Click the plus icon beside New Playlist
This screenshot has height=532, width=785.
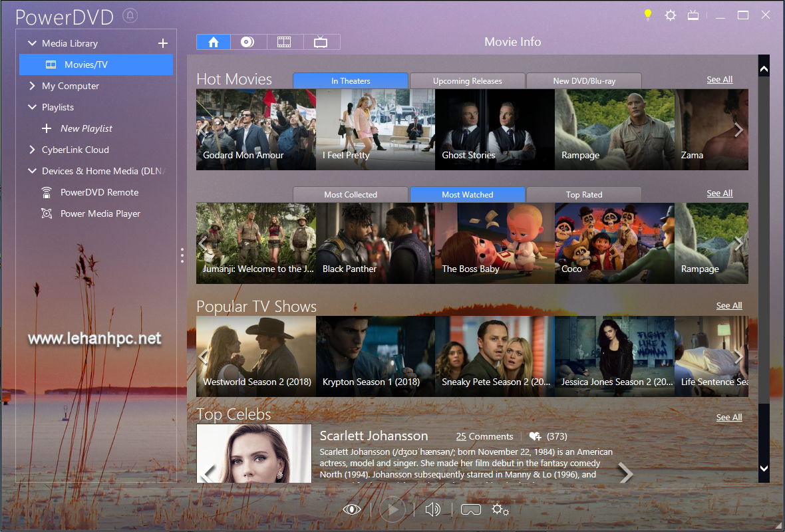tap(47, 128)
